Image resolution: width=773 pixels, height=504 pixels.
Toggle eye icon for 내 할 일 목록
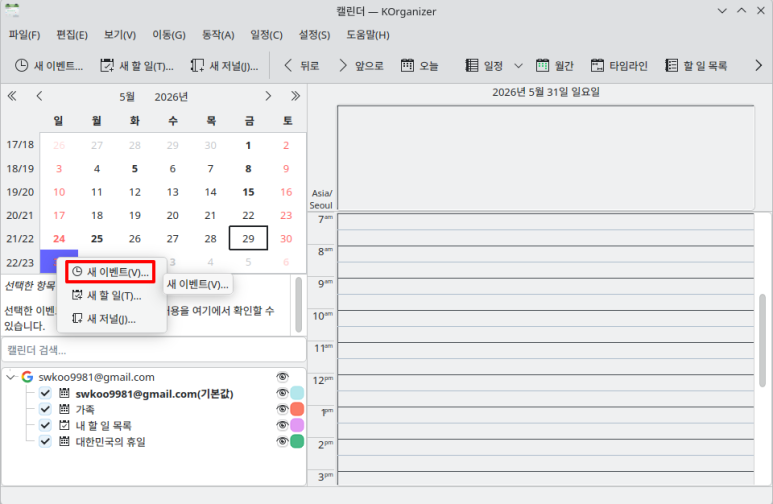[x=282, y=425]
